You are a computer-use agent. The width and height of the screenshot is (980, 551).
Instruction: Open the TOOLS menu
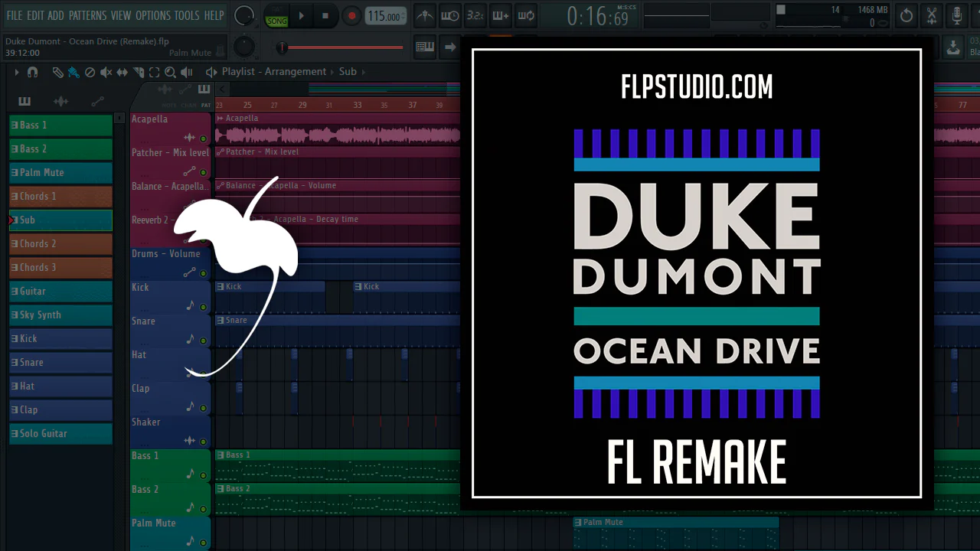tap(187, 15)
